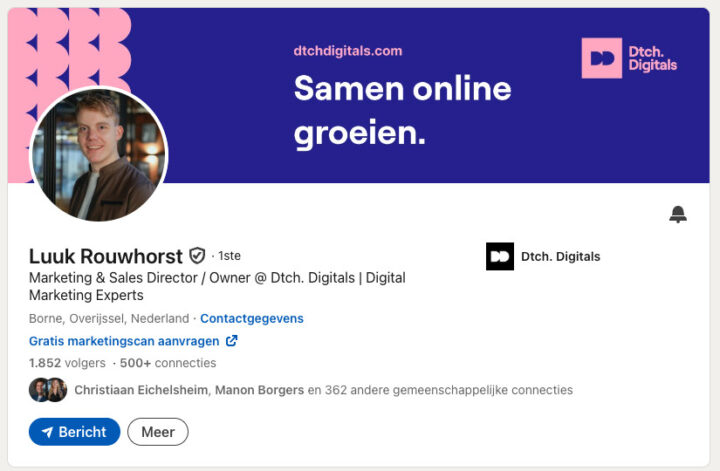
Task: Click the Dtch. Digitals company logo icon
Action: [x=500, y=256]
